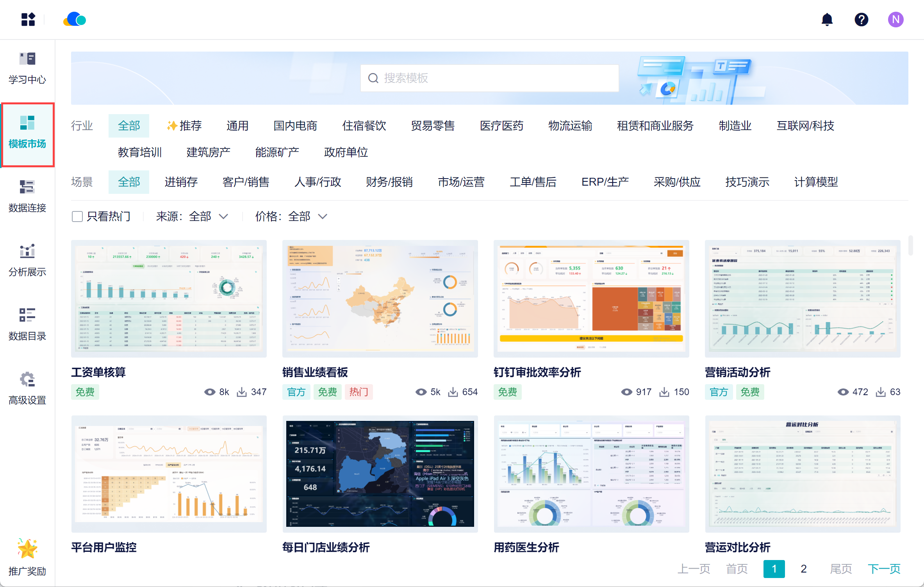
Task: Filter scene by ERP/生产
Action: click(605, 182)
